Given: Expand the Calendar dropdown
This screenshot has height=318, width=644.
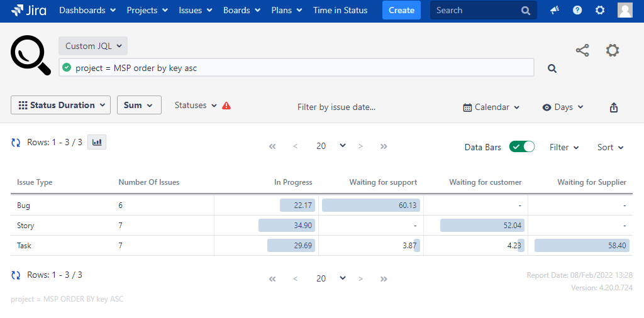Looking at the screenshot, I should [491, 107].
